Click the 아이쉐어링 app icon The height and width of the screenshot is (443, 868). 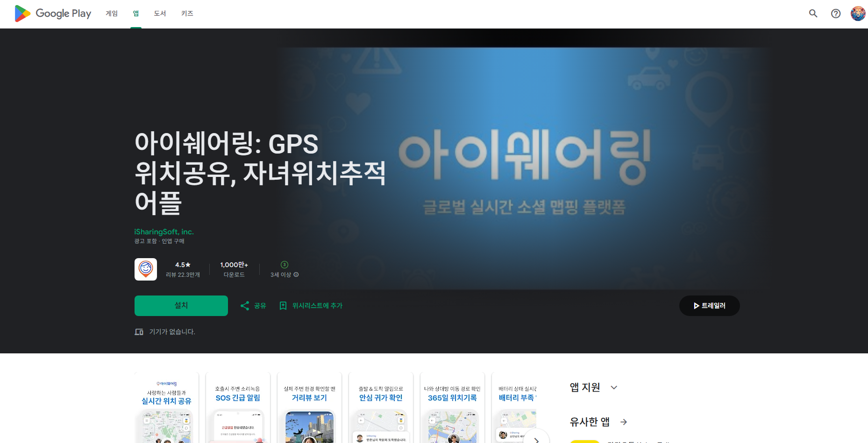145,269
